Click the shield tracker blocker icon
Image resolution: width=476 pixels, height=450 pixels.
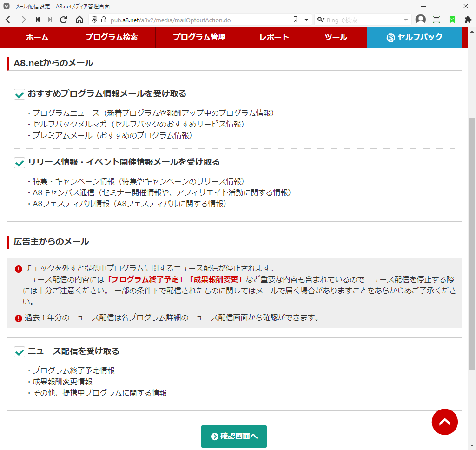click(x=94, y=20)
